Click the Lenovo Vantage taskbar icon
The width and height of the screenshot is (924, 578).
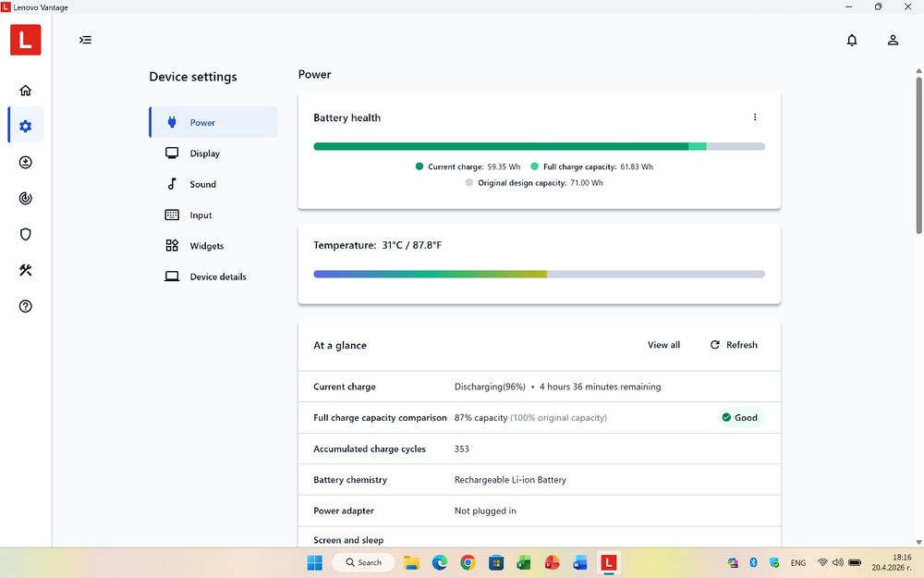[608, 562]
